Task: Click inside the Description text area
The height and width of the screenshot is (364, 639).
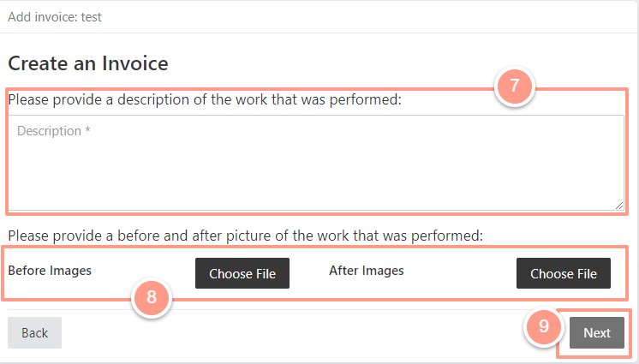Action: pyautogui.click(x=316, y=163)
